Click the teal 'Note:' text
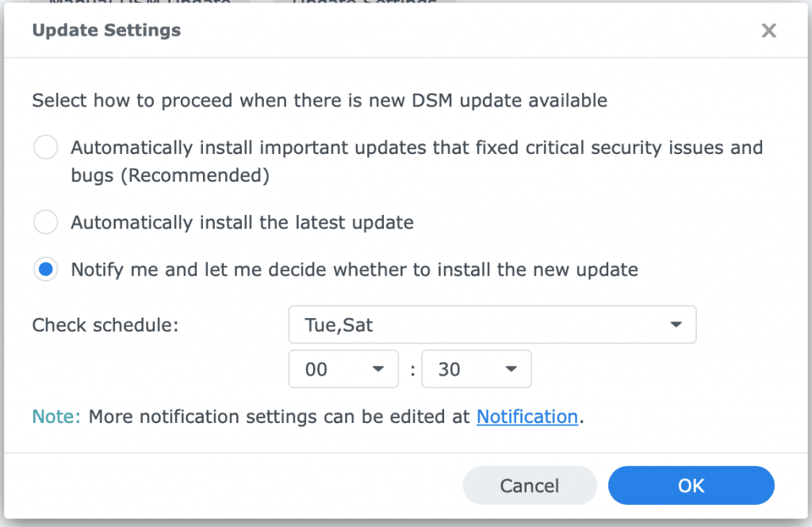 [x=56, y=417]
